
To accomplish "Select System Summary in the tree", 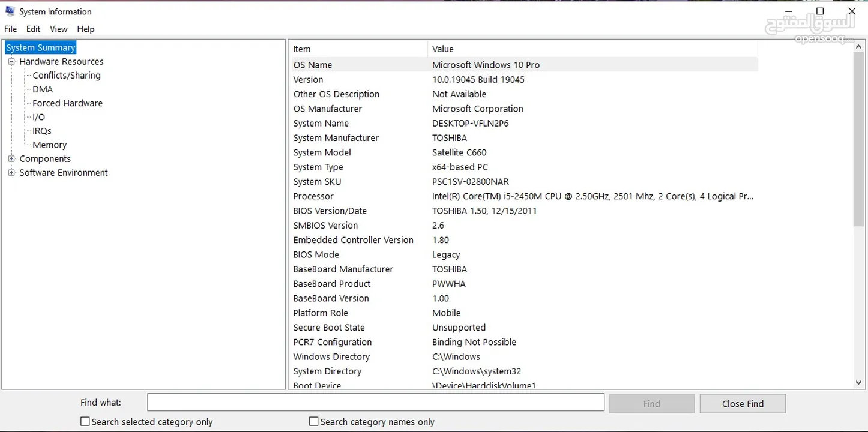I will point(41,47).
